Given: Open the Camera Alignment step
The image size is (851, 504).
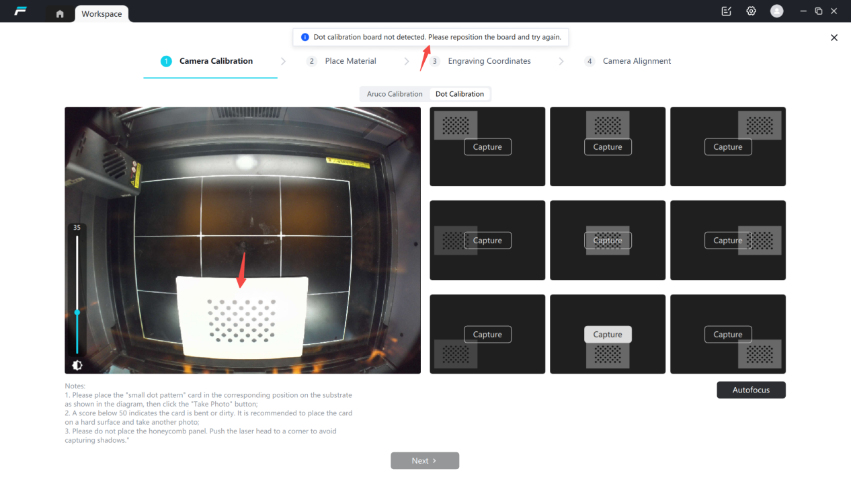Looking at the screenshot, I should point(636,61).
